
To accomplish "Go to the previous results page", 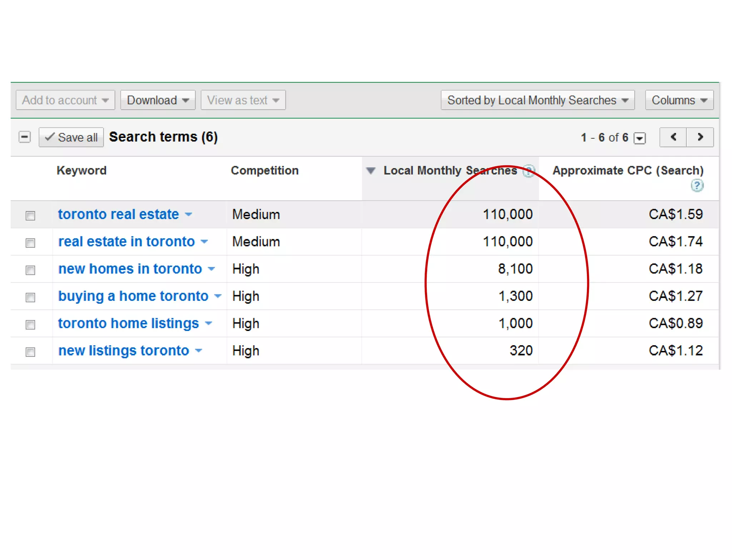I will (673, 137).
